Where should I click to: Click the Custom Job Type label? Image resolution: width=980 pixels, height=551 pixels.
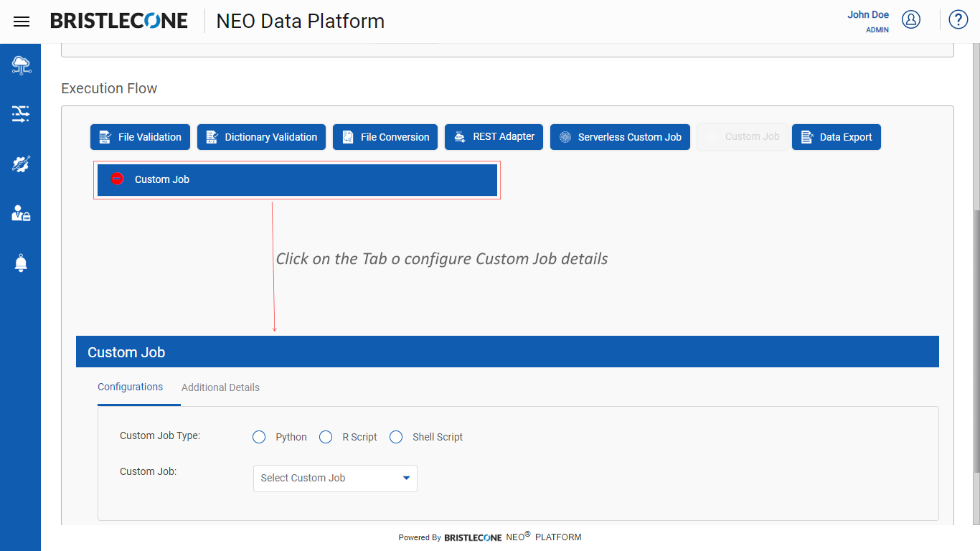click(x=160, y=435)
